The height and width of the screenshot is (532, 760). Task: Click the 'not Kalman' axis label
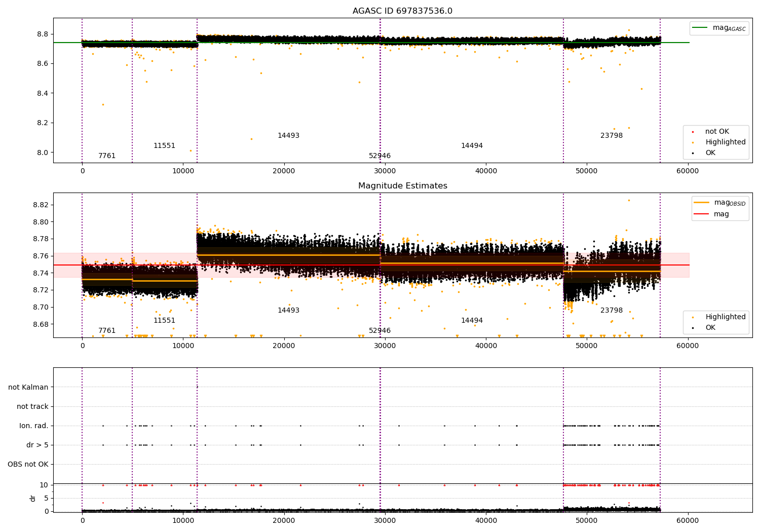tap(28, 388)
